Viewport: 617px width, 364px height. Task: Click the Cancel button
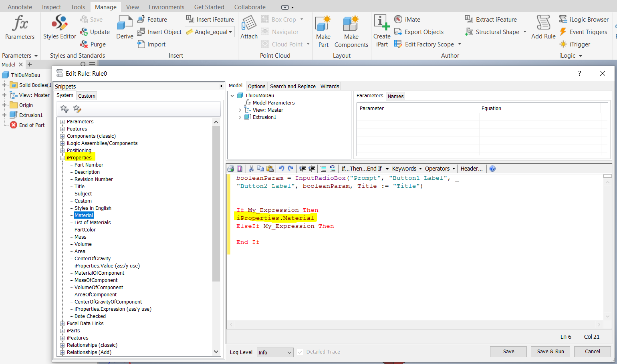(593, 351)
